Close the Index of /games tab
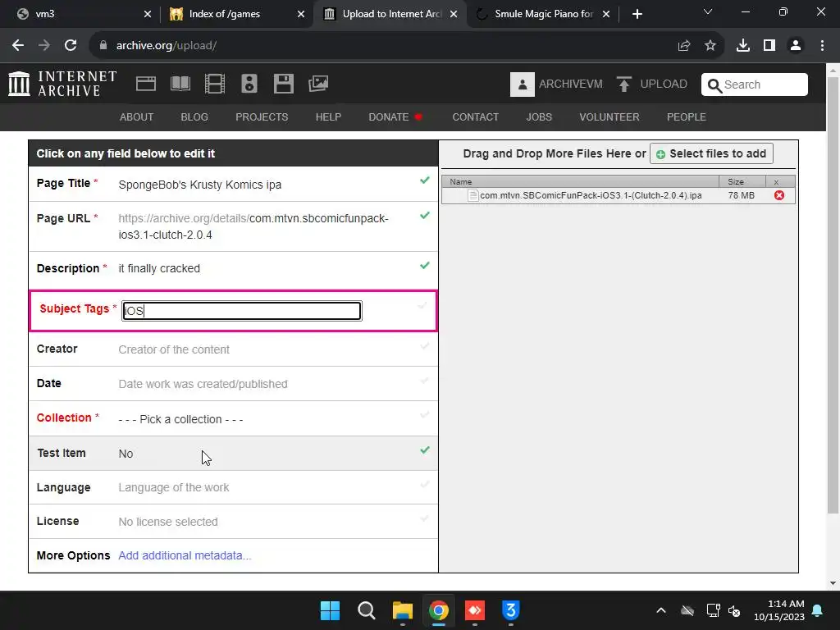The image size is (840, 630). 301,14
